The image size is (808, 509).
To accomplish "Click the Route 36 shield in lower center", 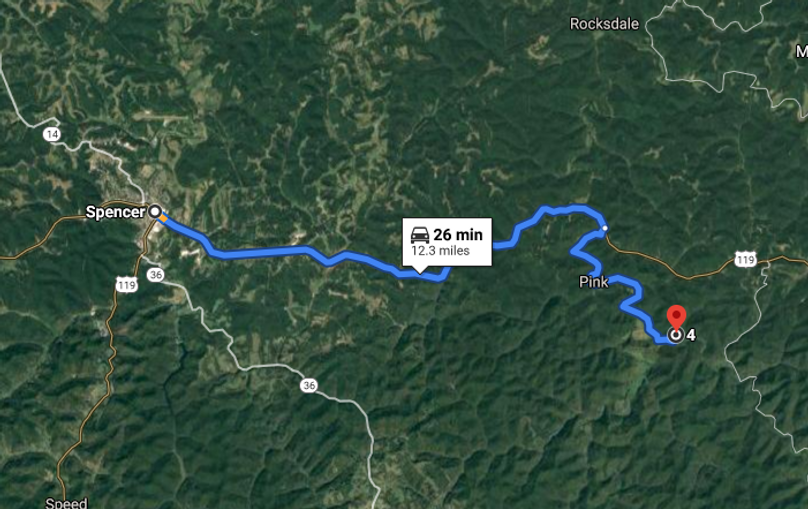I will (x=309, y=385).
